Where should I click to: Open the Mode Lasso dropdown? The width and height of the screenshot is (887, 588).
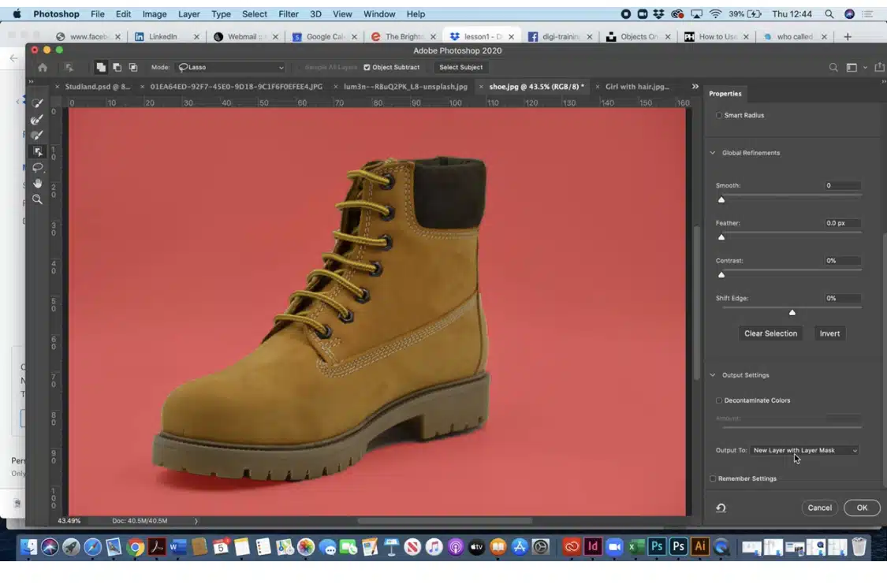[x=229, y=68]
